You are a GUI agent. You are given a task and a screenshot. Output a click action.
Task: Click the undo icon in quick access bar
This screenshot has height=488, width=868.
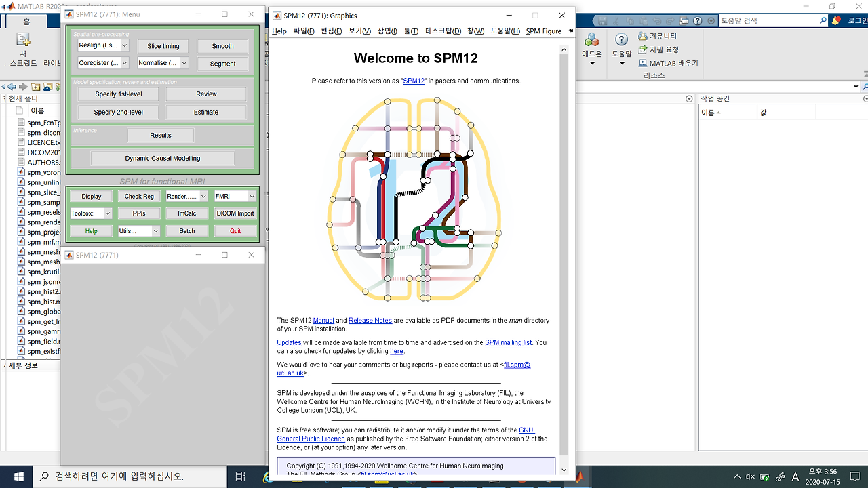pyautogui.click(x=657, y=21)
